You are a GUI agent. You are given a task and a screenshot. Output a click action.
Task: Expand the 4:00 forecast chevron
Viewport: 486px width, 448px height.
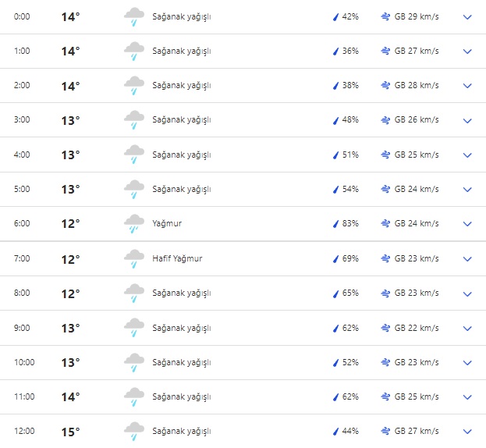(467, 155)
